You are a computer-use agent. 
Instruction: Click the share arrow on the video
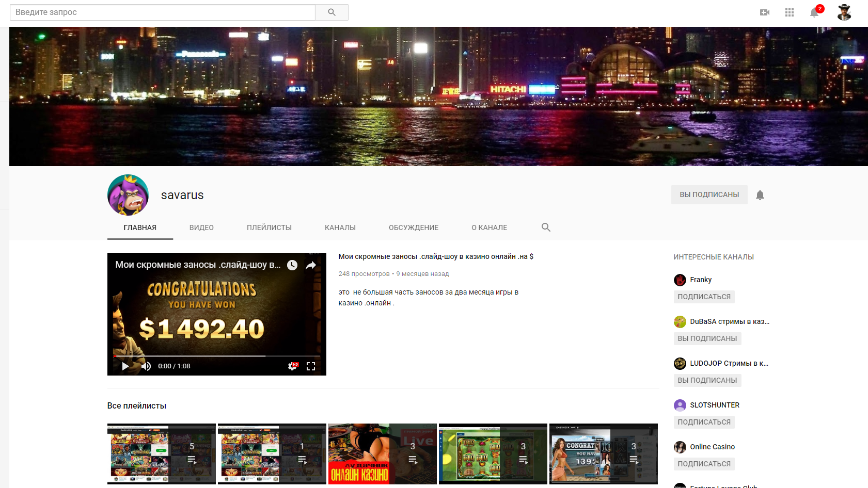[311, 265]
